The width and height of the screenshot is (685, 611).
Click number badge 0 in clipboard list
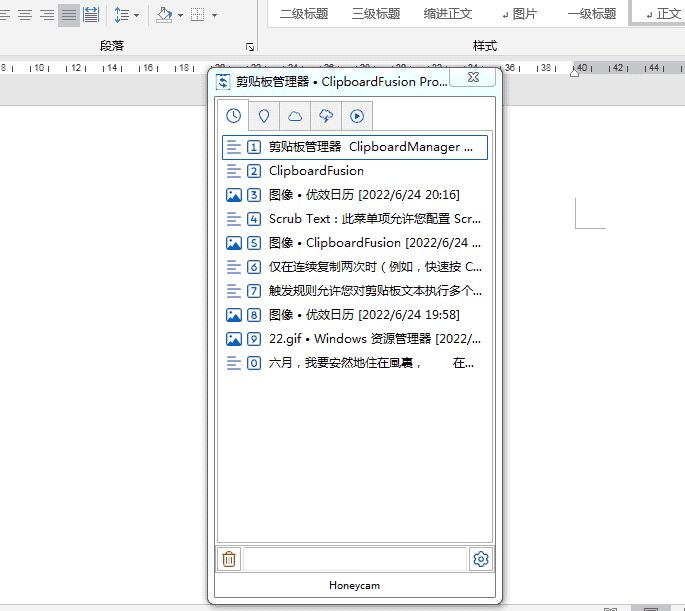pos(254,363)
